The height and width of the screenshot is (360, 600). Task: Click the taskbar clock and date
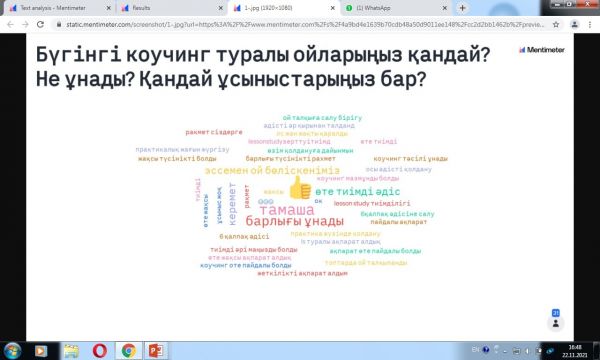[575, 351]
